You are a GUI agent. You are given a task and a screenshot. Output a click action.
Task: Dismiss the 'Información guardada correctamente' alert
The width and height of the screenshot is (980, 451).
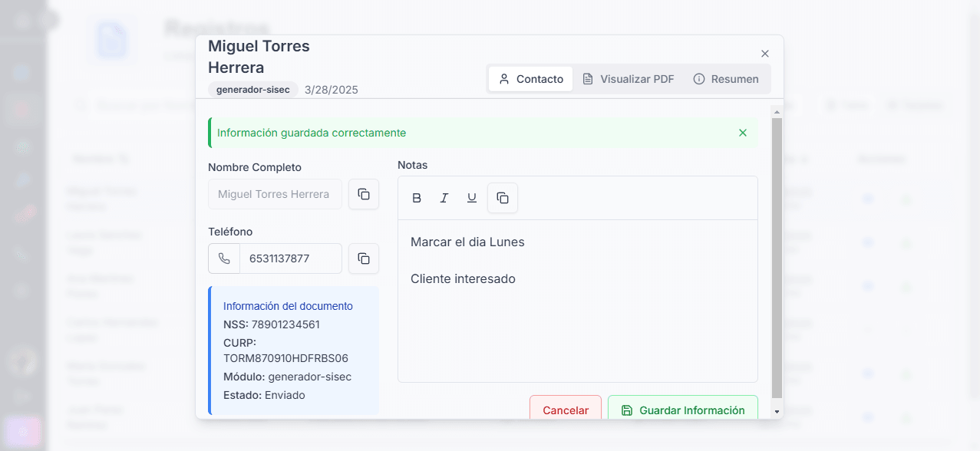tap(742, 133)
